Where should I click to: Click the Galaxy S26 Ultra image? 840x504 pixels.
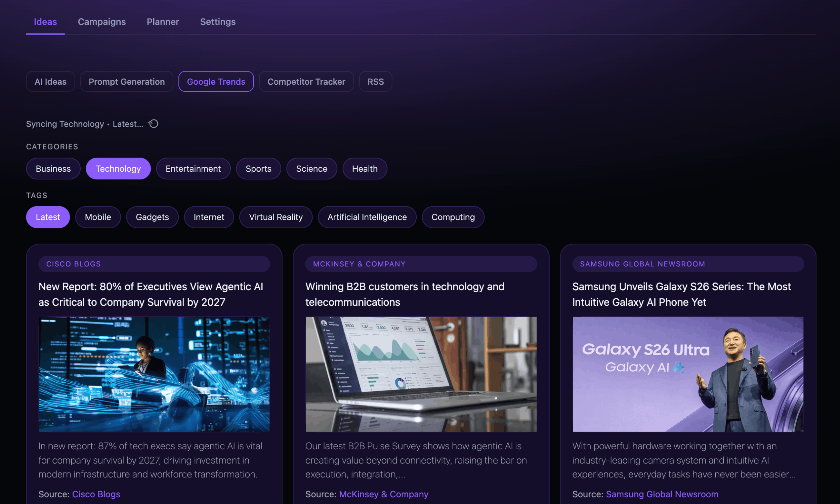coord(688,374)
